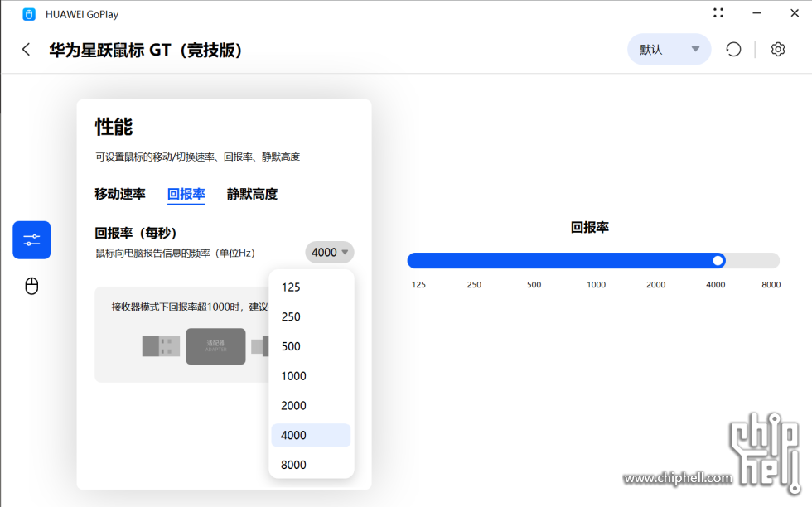Click the HUAWEI GoPlay app logo

29,15
